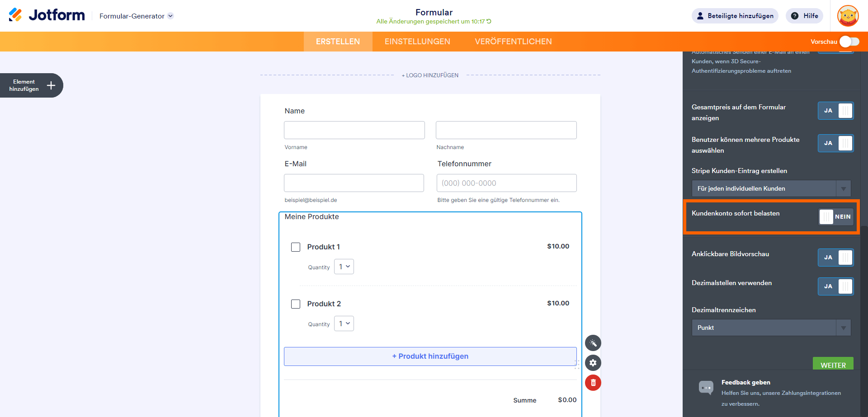Click the WEITER button
Viewport: 868px width, 417px height.
click(x=833, y=364)
